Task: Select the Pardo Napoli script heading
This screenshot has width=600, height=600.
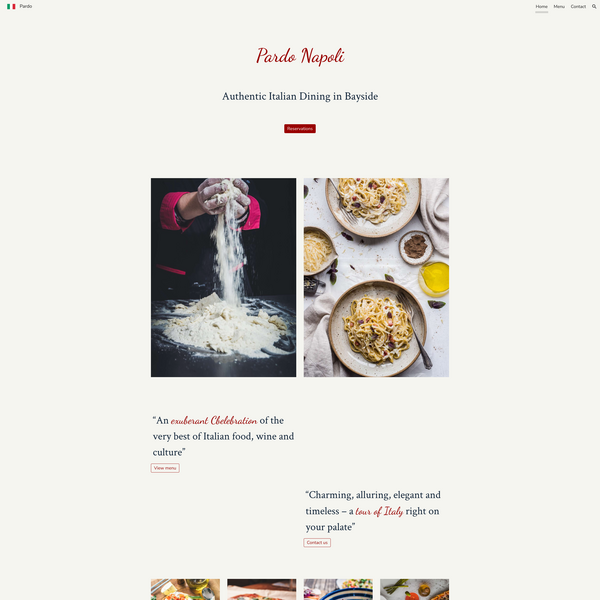Action: pos(300,56)
